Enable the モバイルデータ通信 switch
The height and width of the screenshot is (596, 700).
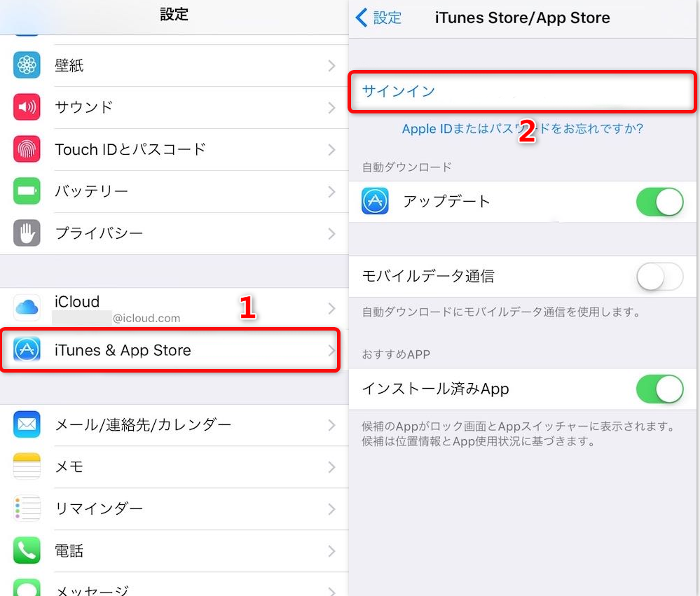pos(660,277)
